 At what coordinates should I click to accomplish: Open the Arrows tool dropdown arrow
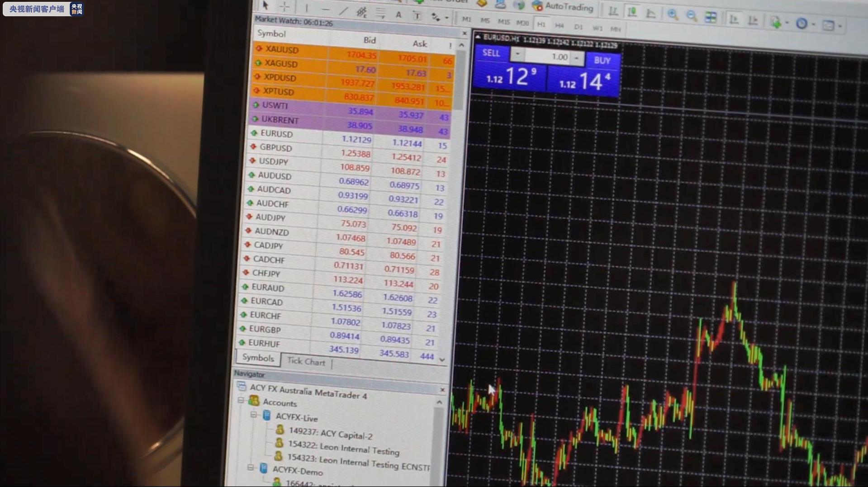pyautogui.click(x=446, y=18)
